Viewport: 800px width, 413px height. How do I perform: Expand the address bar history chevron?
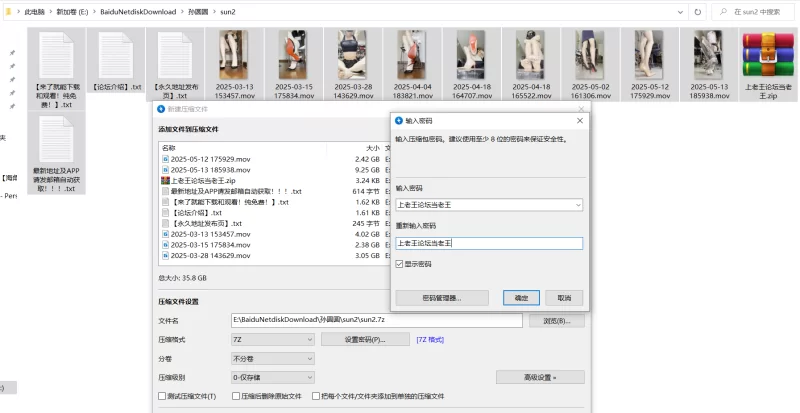(680, 12)
